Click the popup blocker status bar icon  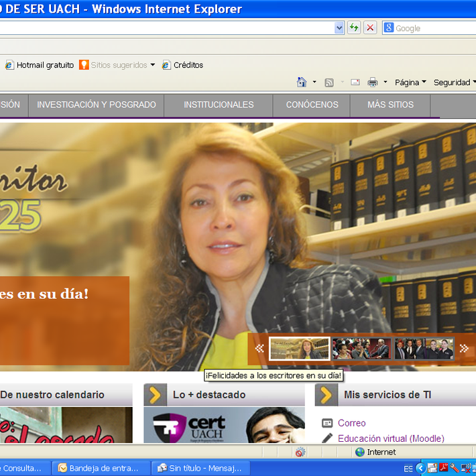tap(300, 452)
